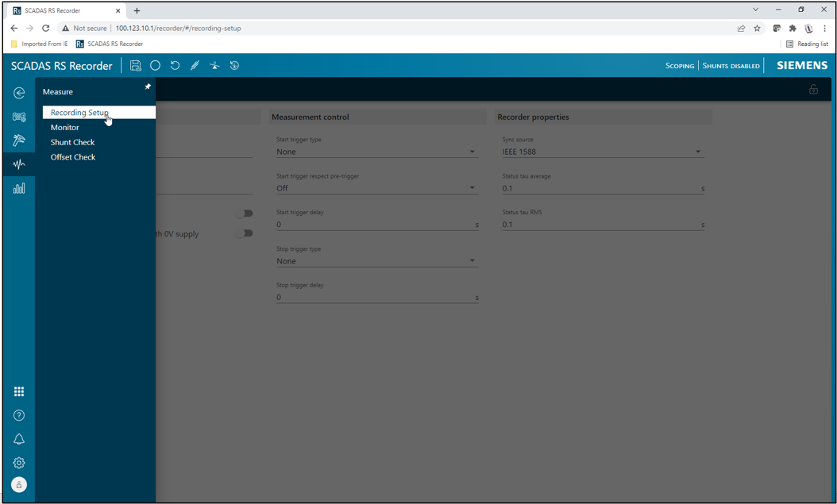Click the lock icon at top right
Image resolution: width=837 pixels, height=504 pixels.
point(813,90)
